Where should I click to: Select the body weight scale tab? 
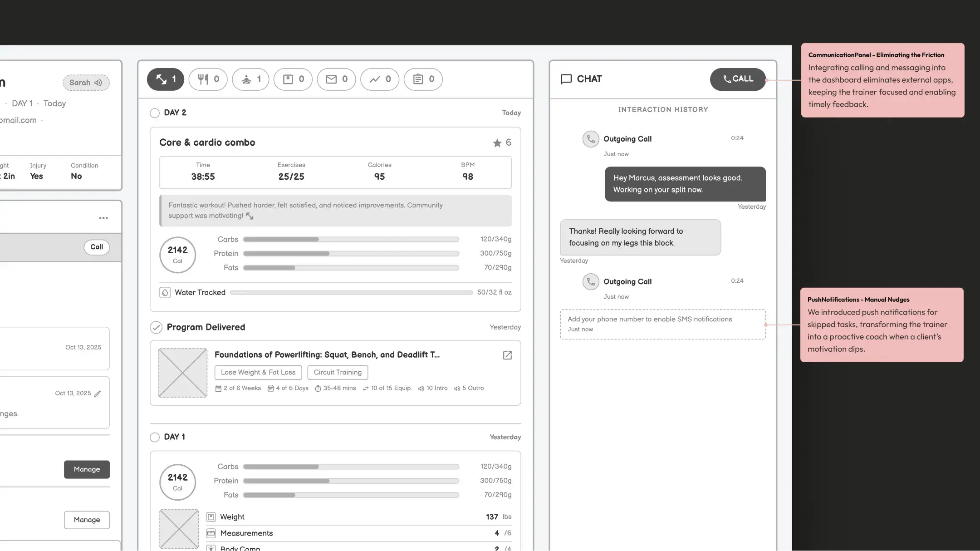293,79
